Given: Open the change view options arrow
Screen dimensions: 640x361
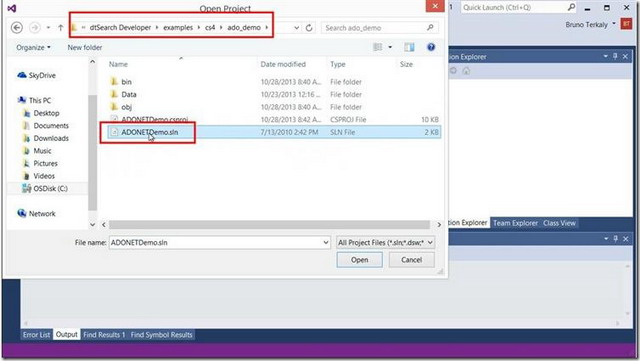Looking at the screenshot, I should tap(390, 47).
